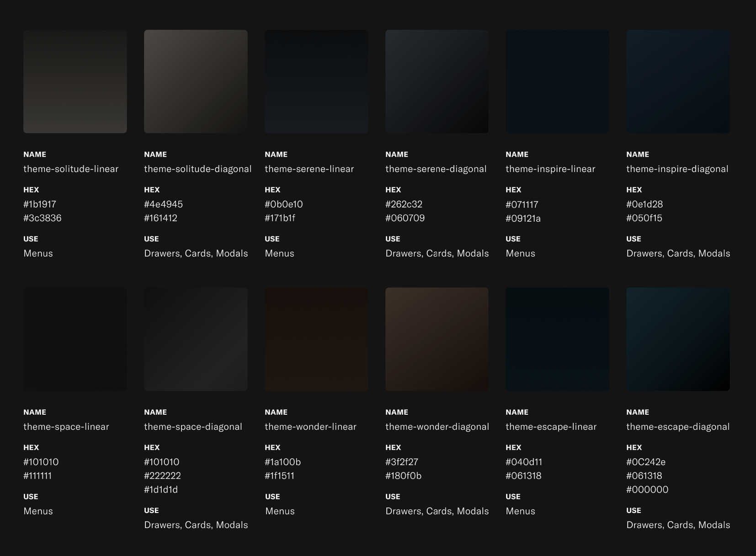The image size is (756, 556).
Task: Click Menus use text under theme-space-linear
Action: coord(38,511)
